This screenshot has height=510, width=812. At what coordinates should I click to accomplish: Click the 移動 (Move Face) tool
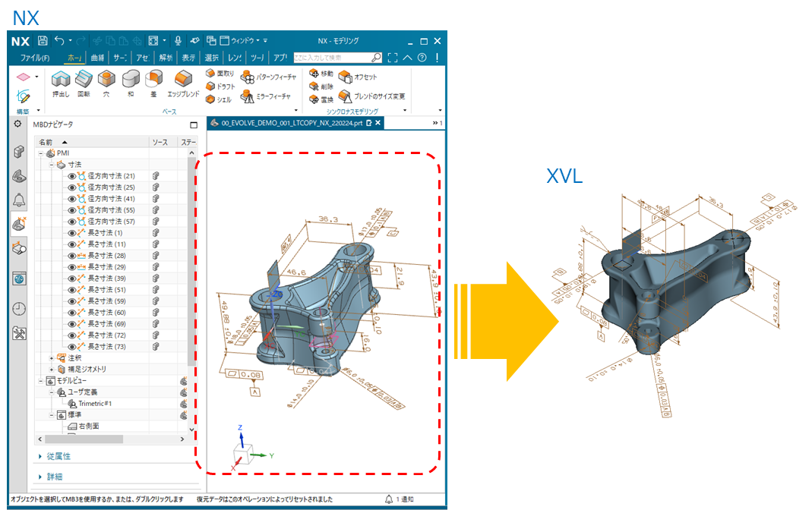point(321,74)
